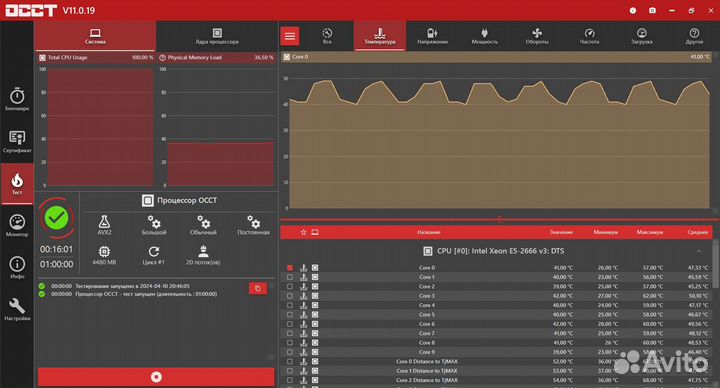Check the Core 1 graph checkbox
720x388 pixels.
[290, 277]
